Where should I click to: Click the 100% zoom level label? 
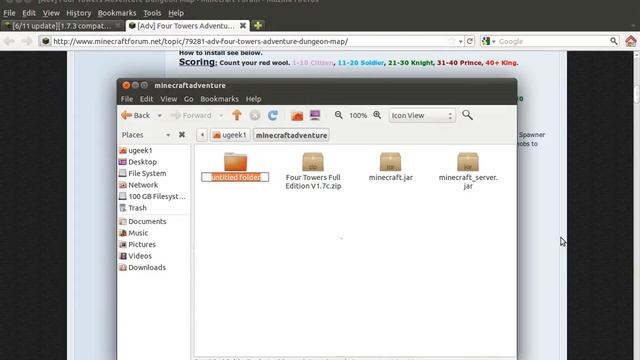click(x=358, y=116)
